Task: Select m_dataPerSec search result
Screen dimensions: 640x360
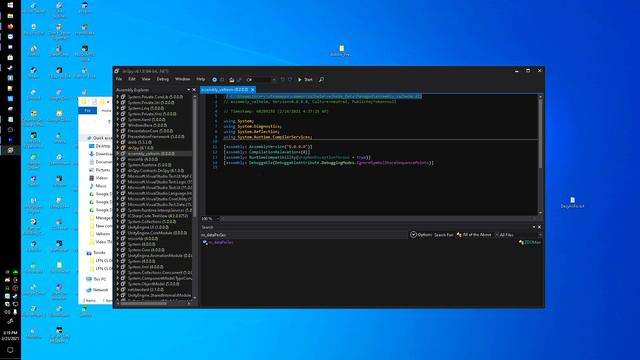Action: [221, 242]
